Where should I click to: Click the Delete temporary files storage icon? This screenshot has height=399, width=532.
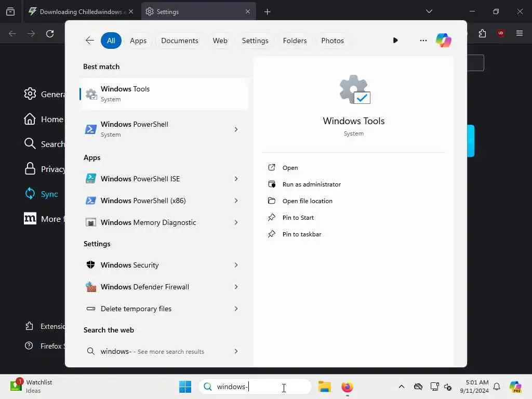(x=90, y=309)
